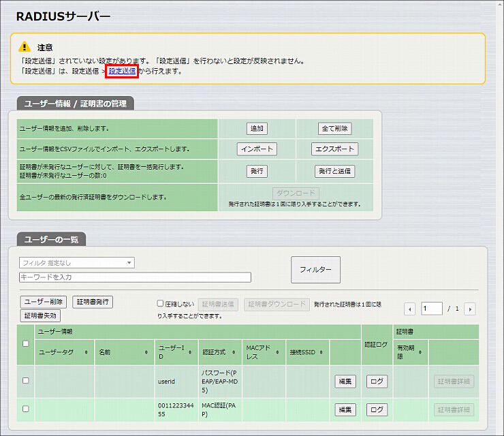504x436 pixels.
Task: Select the ユーザー情報 / 証明書の管理 tab header
Action: (x=75, y=104)
